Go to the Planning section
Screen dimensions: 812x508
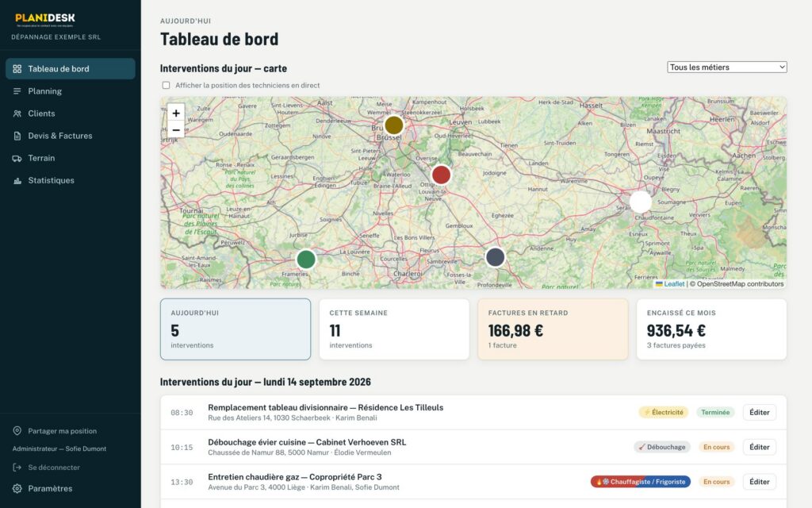[x=71, y=91]
